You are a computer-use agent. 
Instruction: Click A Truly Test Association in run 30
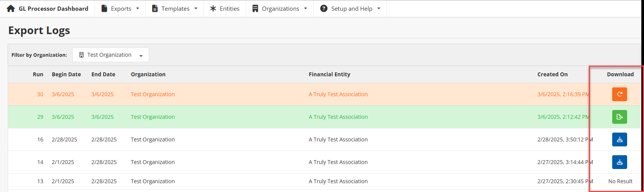pos(338,94)
